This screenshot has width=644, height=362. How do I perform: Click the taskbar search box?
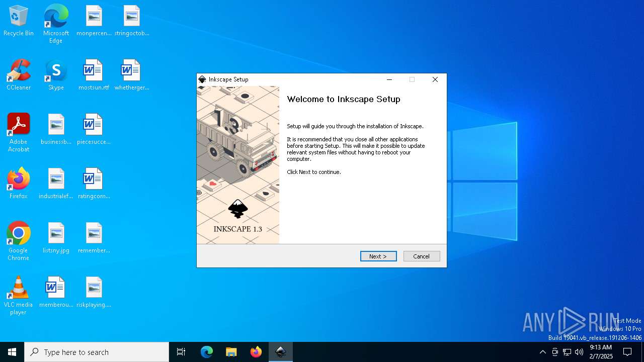[x=97, y=352]
